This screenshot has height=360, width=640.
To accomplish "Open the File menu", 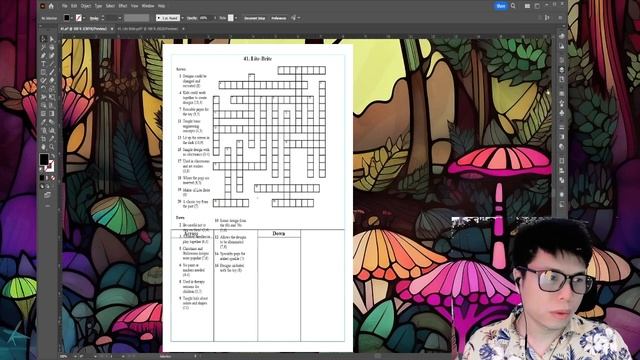I will tap(64, 6).
